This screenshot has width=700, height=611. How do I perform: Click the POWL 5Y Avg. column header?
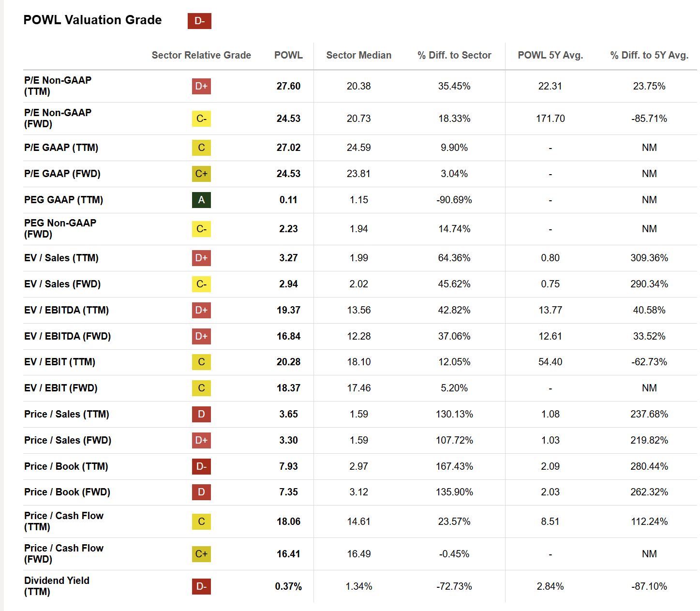point(551,55)
